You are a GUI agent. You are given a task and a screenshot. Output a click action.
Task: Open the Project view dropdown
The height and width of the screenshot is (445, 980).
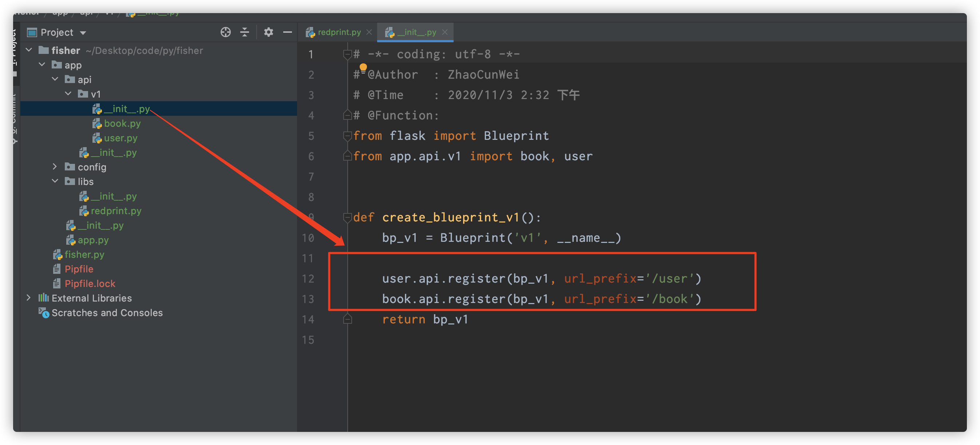[x=83, y=33]
